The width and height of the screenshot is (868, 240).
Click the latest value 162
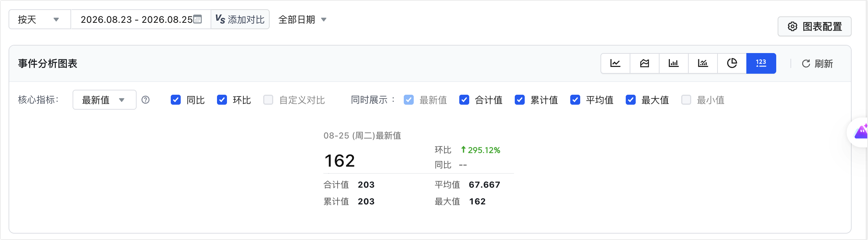(340, 161)
